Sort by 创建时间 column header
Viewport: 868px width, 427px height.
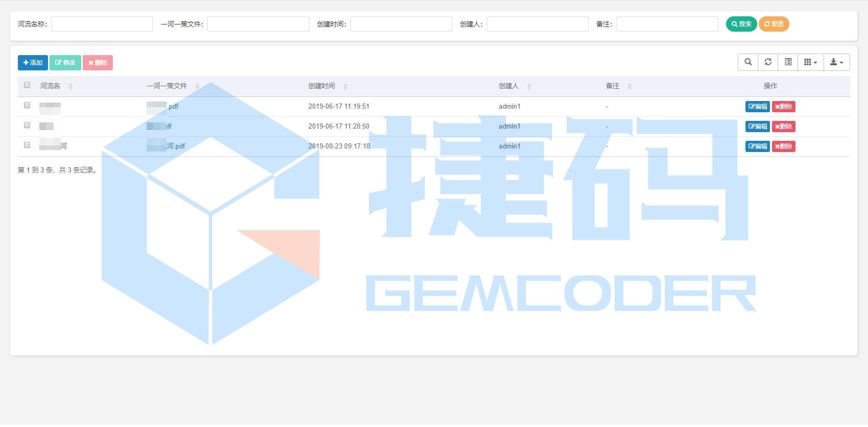click(x=322, y=86)
